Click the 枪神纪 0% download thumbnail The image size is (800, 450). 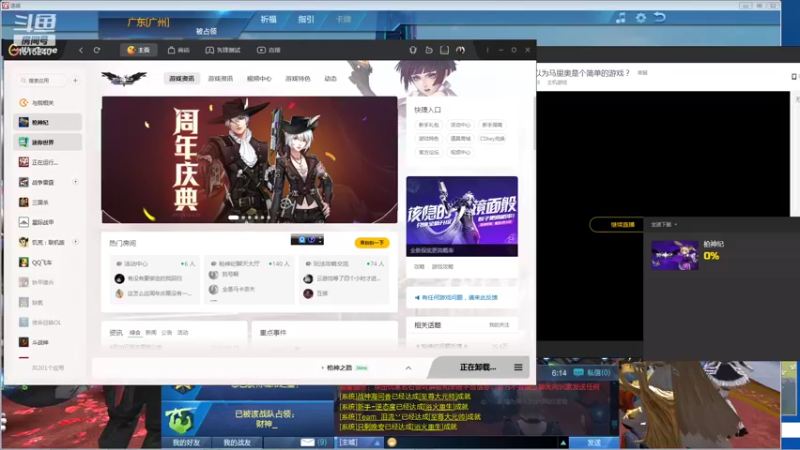674,255
